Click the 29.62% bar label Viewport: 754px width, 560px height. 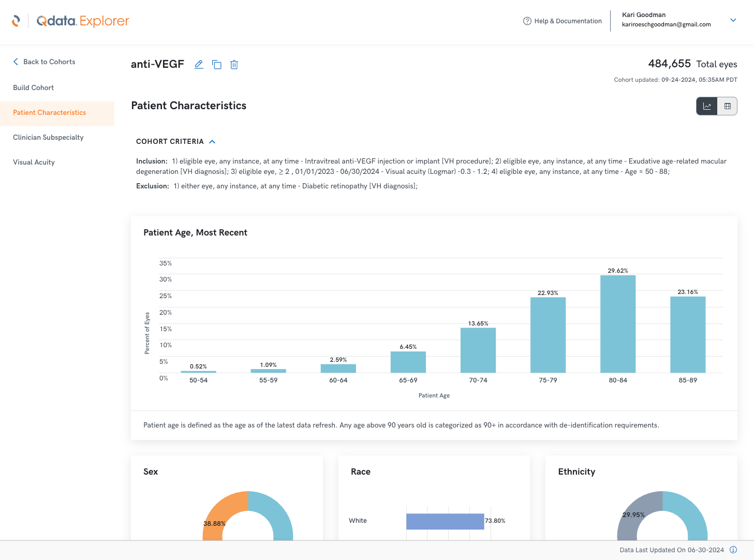point(618,271)
